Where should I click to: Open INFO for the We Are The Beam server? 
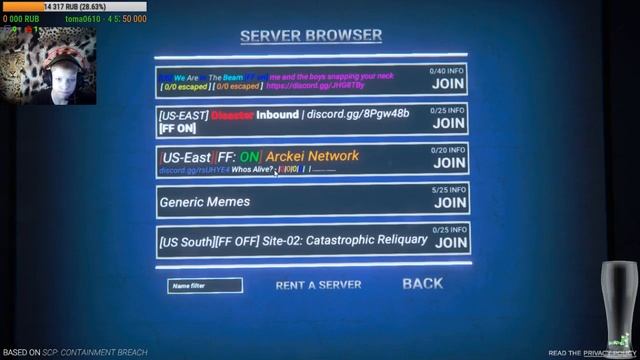coord(456,71)
